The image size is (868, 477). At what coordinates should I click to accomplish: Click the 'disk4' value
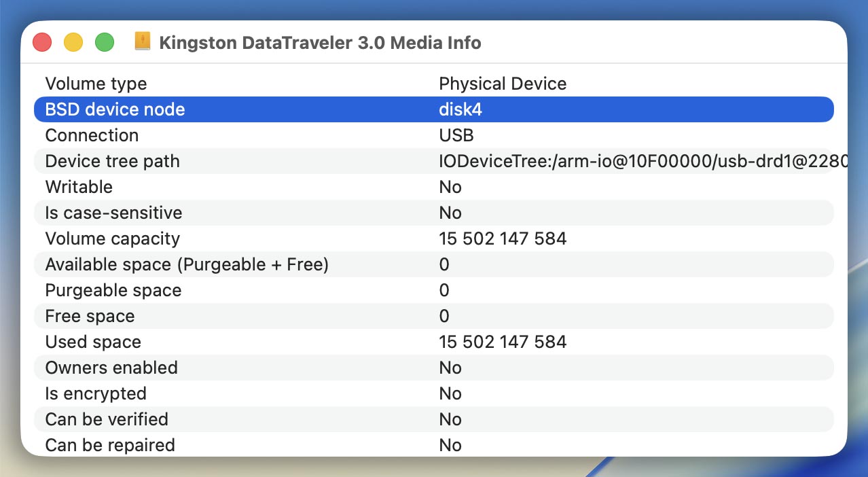(460, 109)
